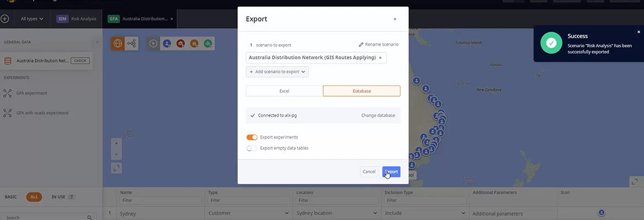Select the ALL tables filter pill
Viewport: 644px width, 220px height.
click(x=34, y=196)
